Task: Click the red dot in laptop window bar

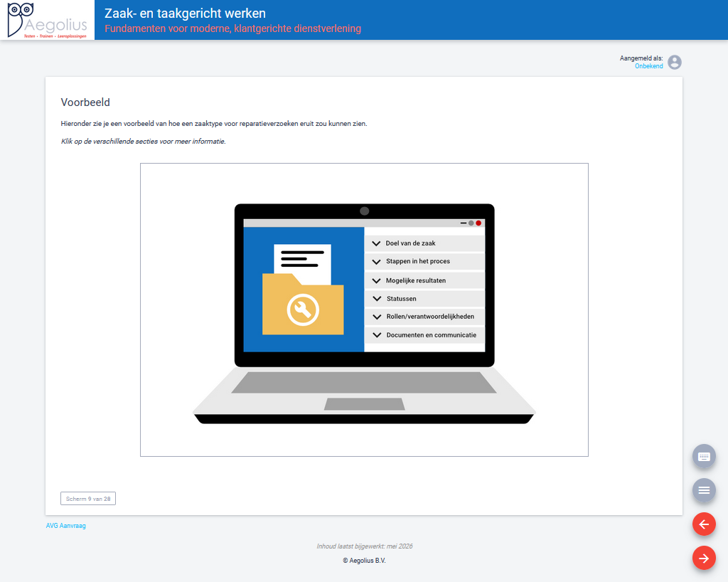Action: 478,223
